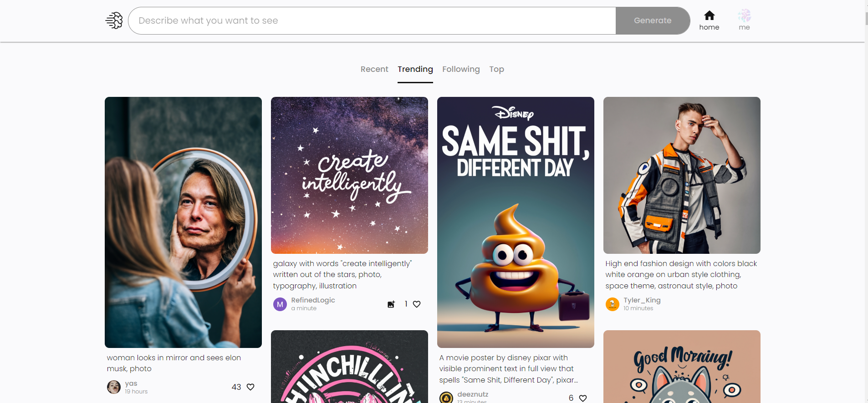Click the Generate button

pyautogui.click(x=653, y=20)
